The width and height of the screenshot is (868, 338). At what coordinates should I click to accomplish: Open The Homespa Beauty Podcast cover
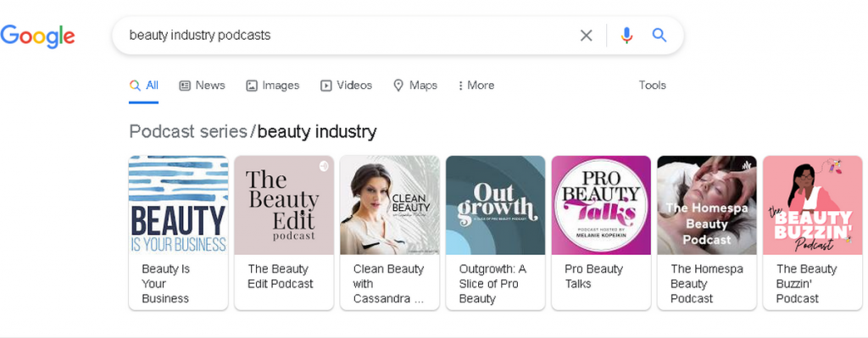(707, 205)
